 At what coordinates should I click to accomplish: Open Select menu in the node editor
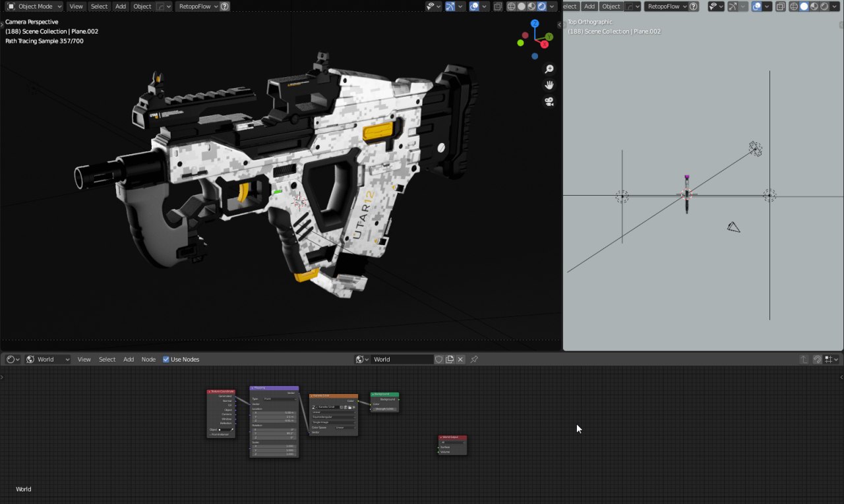[107, 360]
